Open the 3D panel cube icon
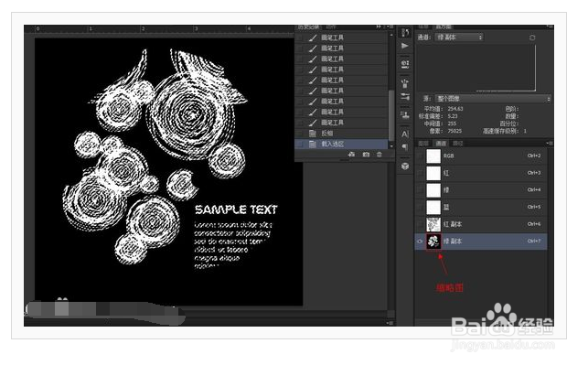Viewport: 588px width, 365px height. point(405,166)
